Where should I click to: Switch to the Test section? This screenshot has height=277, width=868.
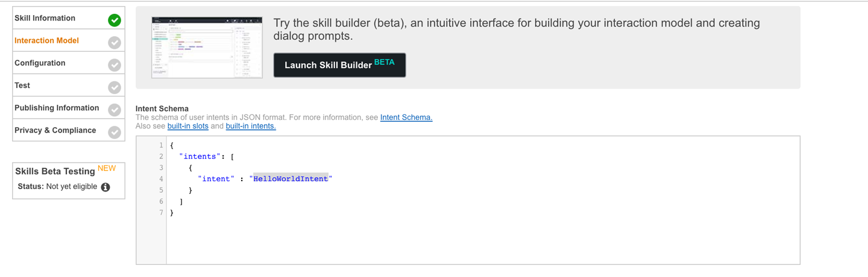pyautogui.click(x=22, y=86)
